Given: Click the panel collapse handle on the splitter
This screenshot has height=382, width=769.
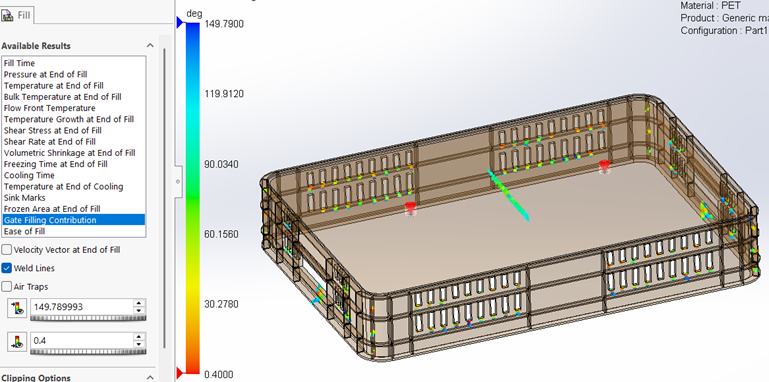Looking at the screenshot, I should point(178,181).
